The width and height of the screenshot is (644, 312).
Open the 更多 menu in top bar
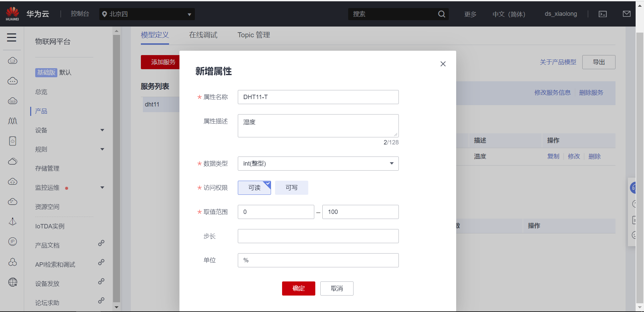click(x=470, y=14)
